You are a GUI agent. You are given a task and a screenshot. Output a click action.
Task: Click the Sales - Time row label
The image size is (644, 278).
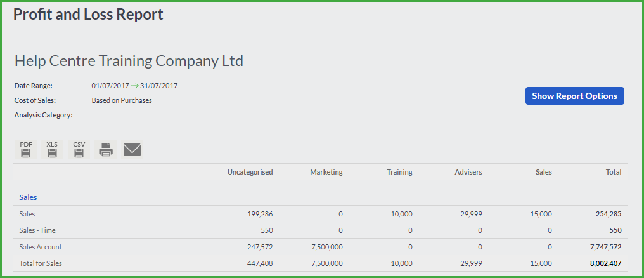(x=35, y=230)
